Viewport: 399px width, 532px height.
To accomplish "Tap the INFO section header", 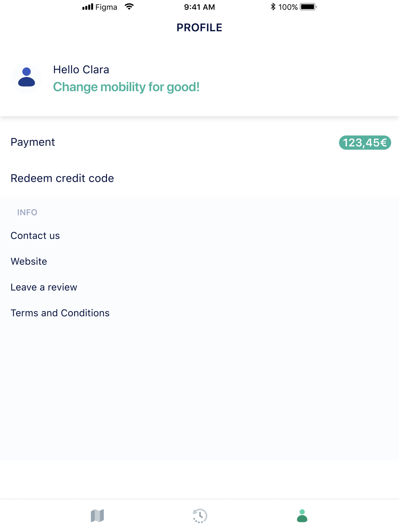I will [x=27, y=212].
